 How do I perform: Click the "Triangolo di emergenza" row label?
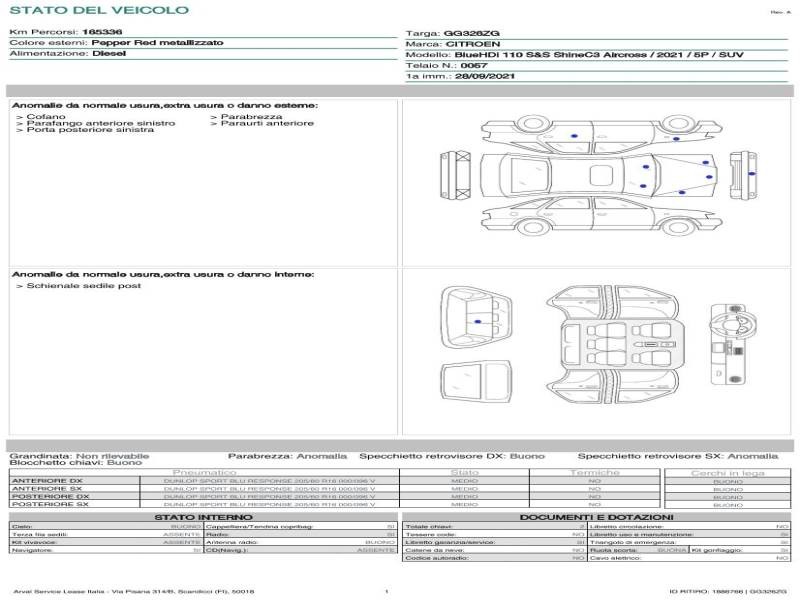(633, 542)
